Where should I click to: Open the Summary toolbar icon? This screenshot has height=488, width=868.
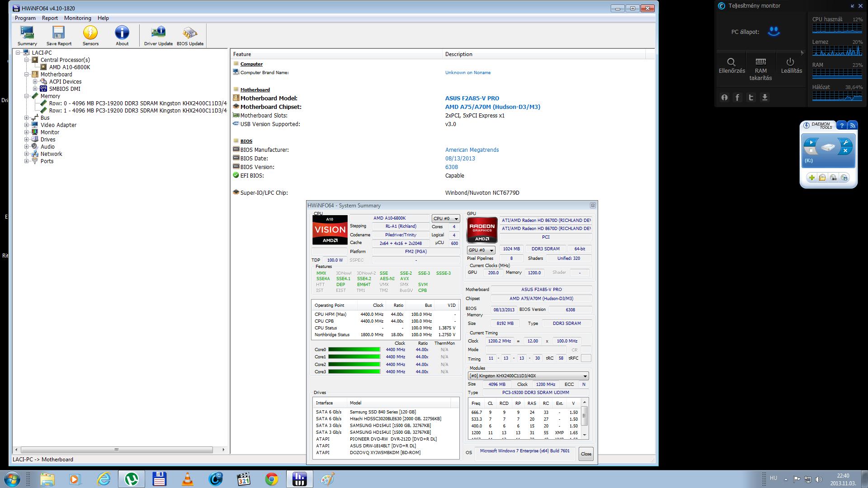click(27, 36)
